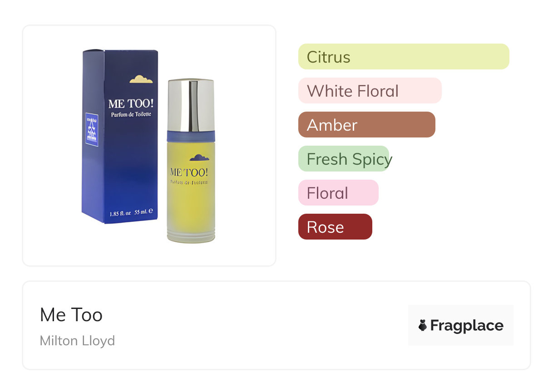
Task: Click the Fragplace perfume bottle icon
Action: (423, 325)
